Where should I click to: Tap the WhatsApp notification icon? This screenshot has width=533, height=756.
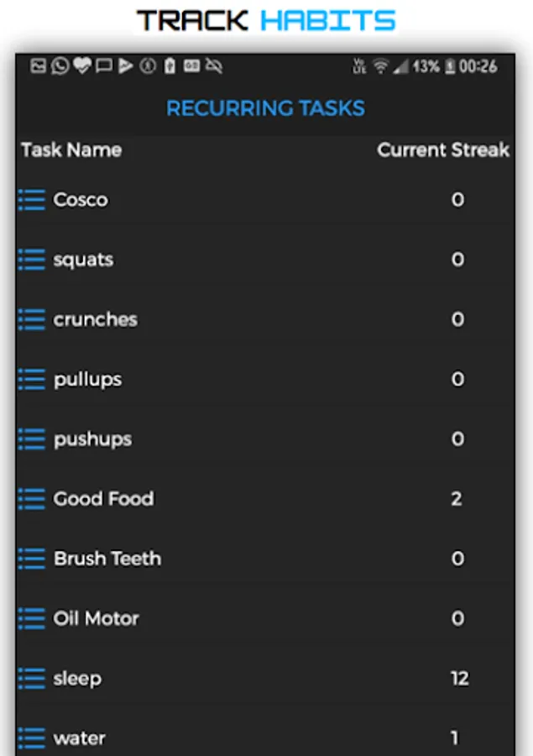(60, 66)
